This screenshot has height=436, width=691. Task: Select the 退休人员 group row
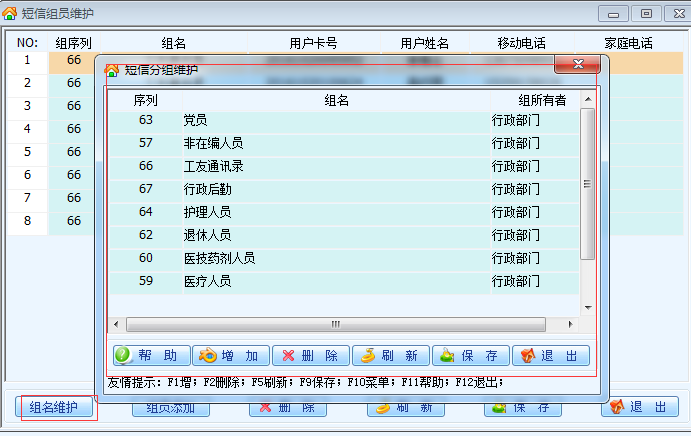[x=344, y=235]
